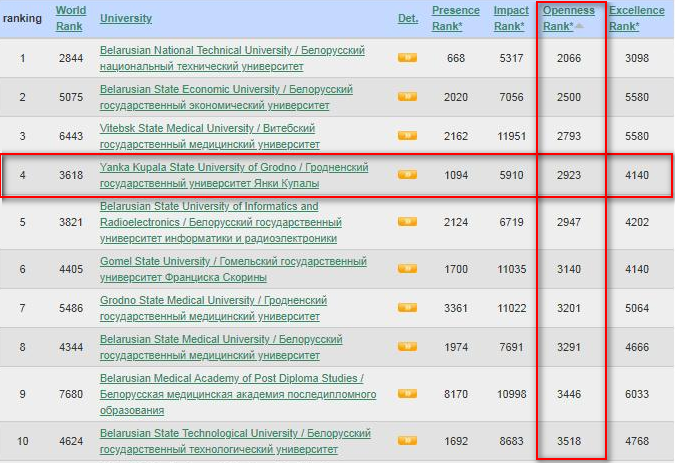Select impact rank value 5317
The width and height of the screenshot is (675, 463).
(511, 58)
